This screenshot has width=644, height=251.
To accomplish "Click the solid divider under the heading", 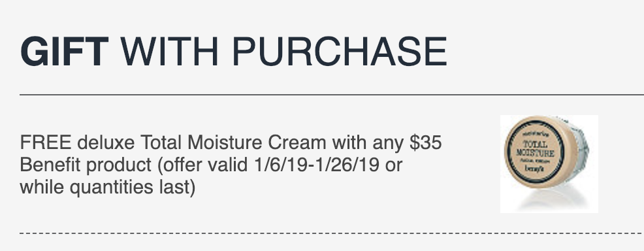I will [332, 95].
